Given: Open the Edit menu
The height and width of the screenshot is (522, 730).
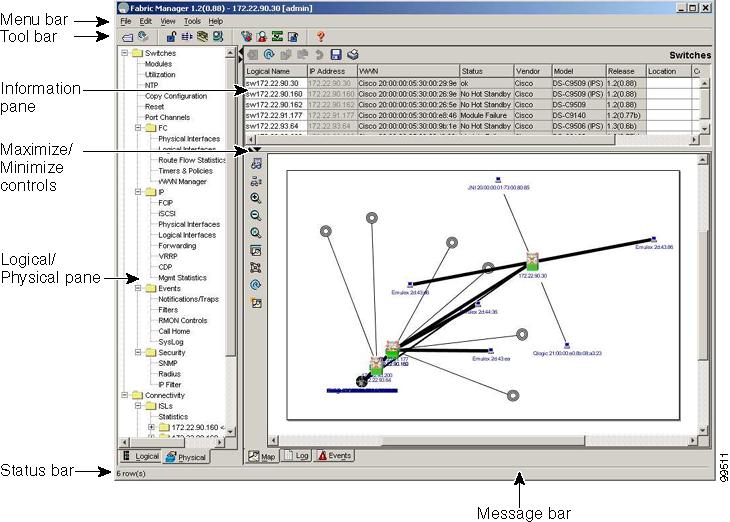Looking at the screenshot, I should click(146, 21).
